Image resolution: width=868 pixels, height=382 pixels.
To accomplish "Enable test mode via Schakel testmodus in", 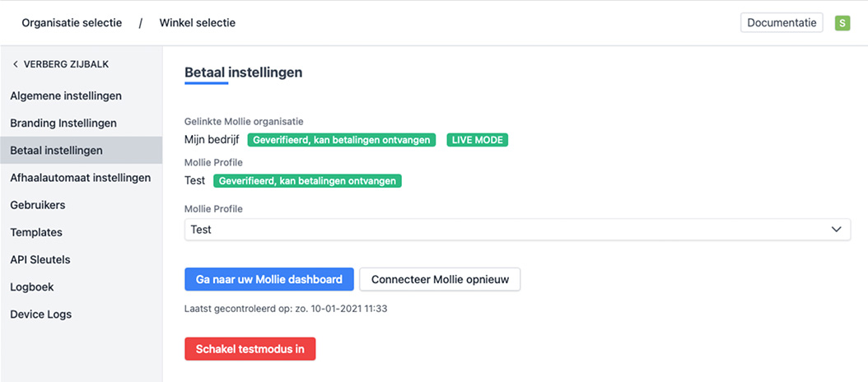I will tap(250, 349).
